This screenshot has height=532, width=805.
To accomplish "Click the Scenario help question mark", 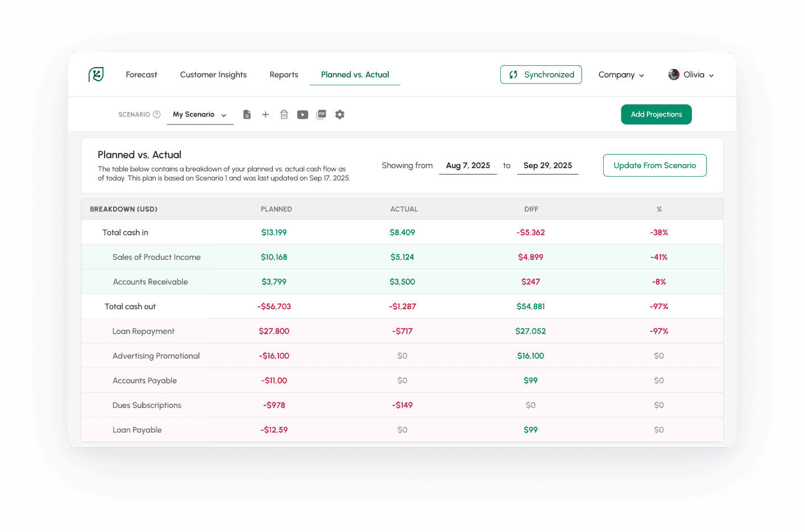I will pyautogui.click(x=157, y=114).
